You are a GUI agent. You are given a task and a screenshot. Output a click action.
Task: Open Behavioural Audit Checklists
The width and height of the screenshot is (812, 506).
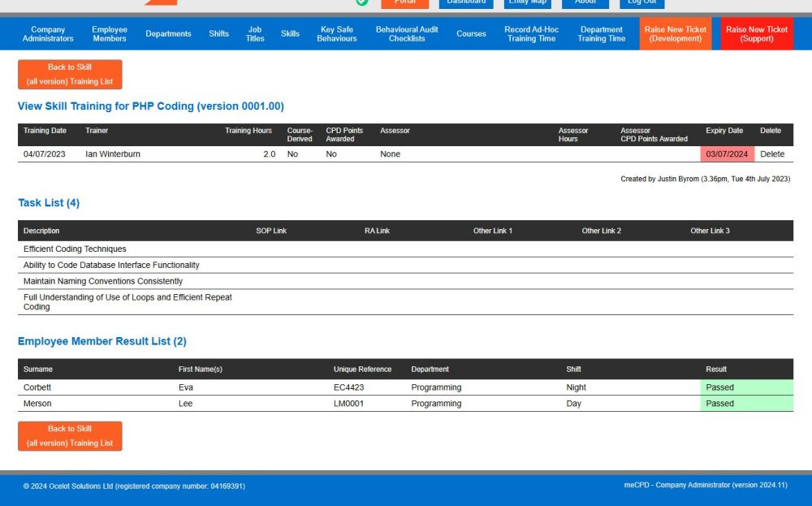(407, 34)
